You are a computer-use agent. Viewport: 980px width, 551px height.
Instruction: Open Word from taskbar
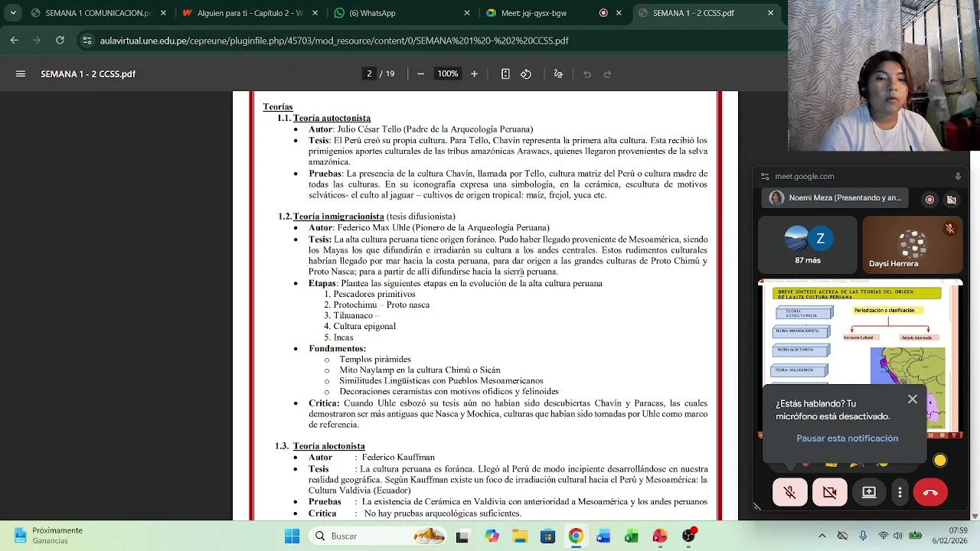pyautogui.click(x=603, y=536)
